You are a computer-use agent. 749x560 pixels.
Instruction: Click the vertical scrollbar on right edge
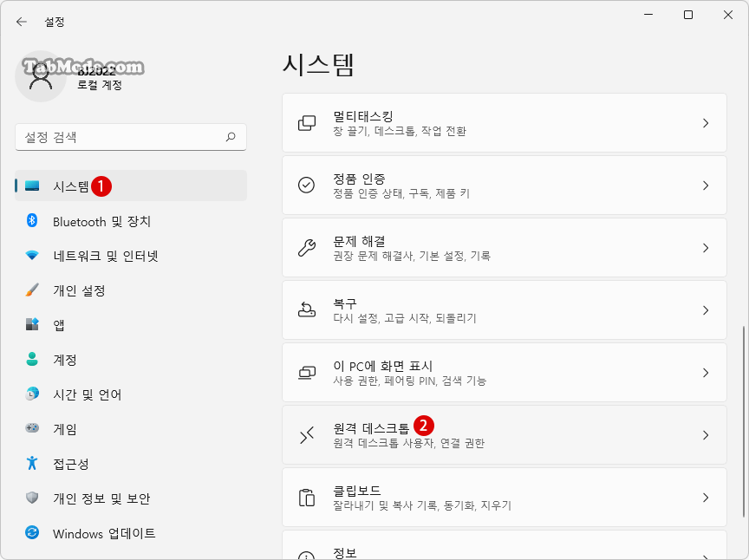(743, 421)
